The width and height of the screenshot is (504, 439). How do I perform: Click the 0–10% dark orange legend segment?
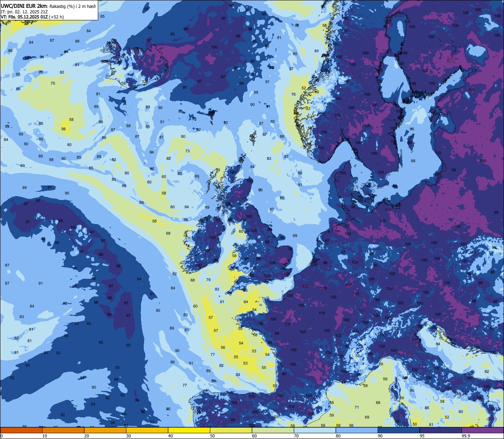[21, 430]
